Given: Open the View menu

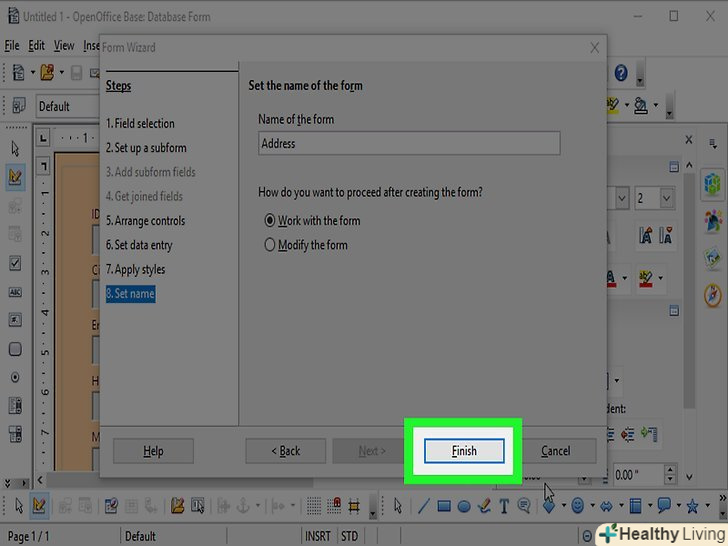Looking at the screenshot, I should [64, 46].
